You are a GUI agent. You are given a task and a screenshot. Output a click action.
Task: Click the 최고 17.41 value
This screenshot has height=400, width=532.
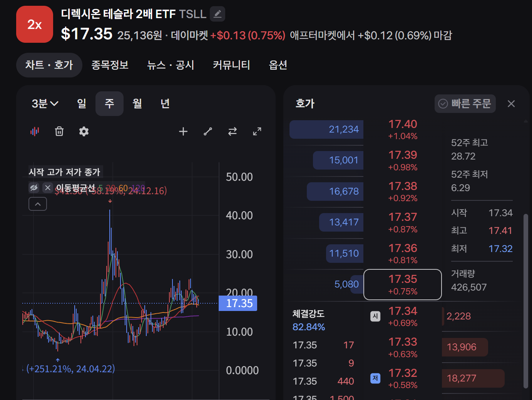tap(500, 231)
